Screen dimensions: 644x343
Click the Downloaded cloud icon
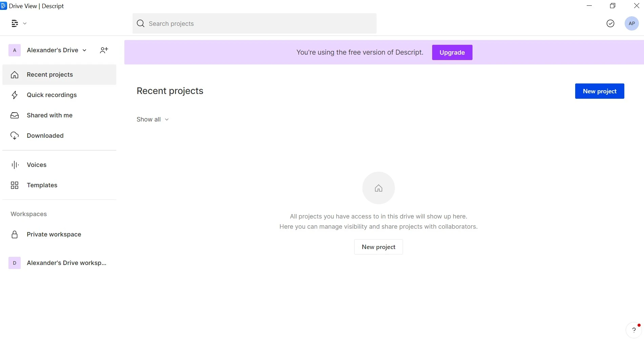point(15,136)
